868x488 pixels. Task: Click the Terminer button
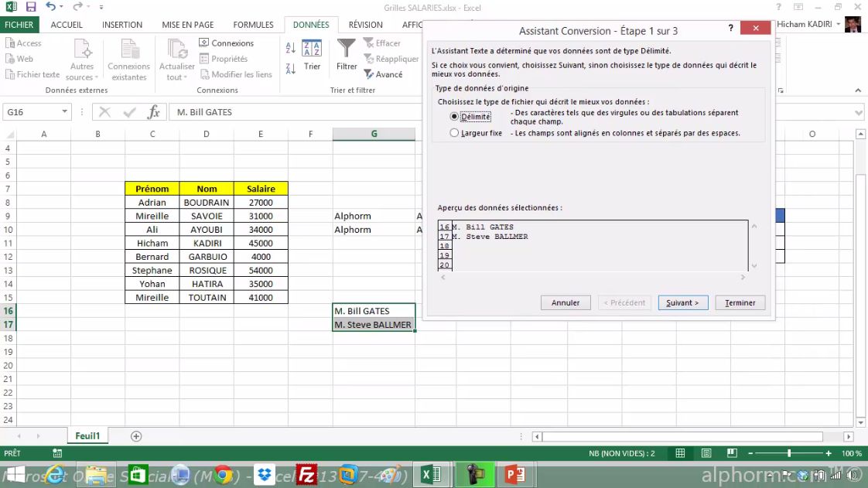pyautogui.click(x=740, y=302)
